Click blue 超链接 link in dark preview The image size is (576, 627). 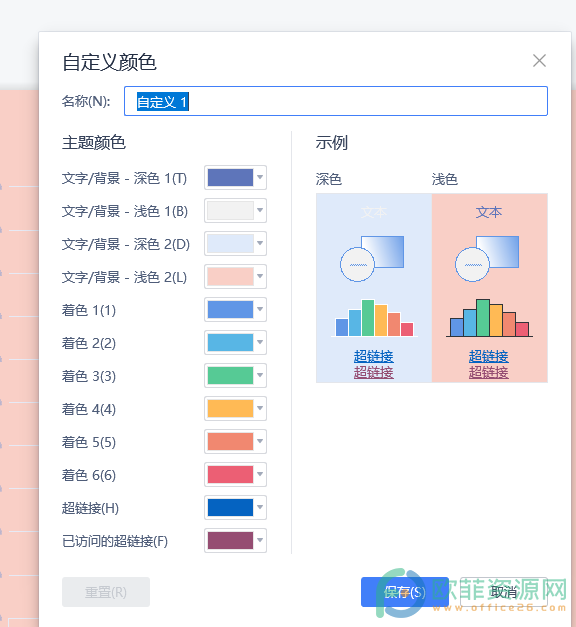tap(374, 356)
